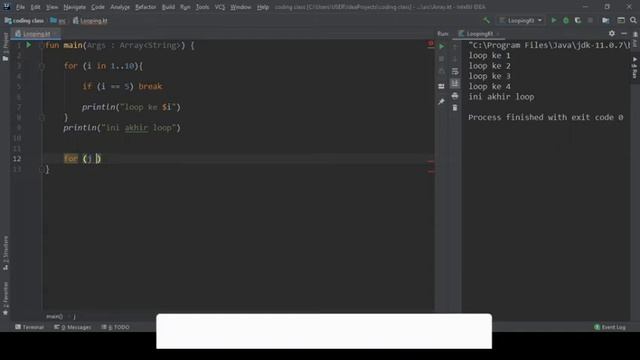Click the red error stripe mark beside line 12

pyautogui.click(x=430, y=161)
